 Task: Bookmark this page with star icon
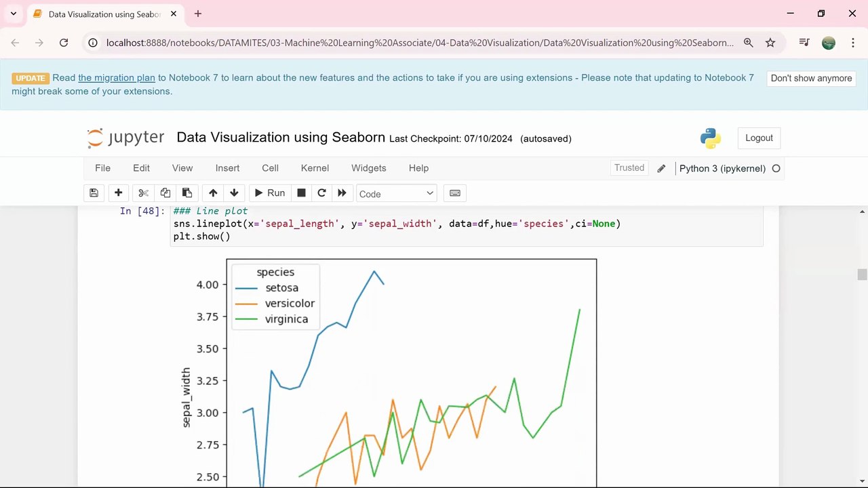(x=770, y=43)
